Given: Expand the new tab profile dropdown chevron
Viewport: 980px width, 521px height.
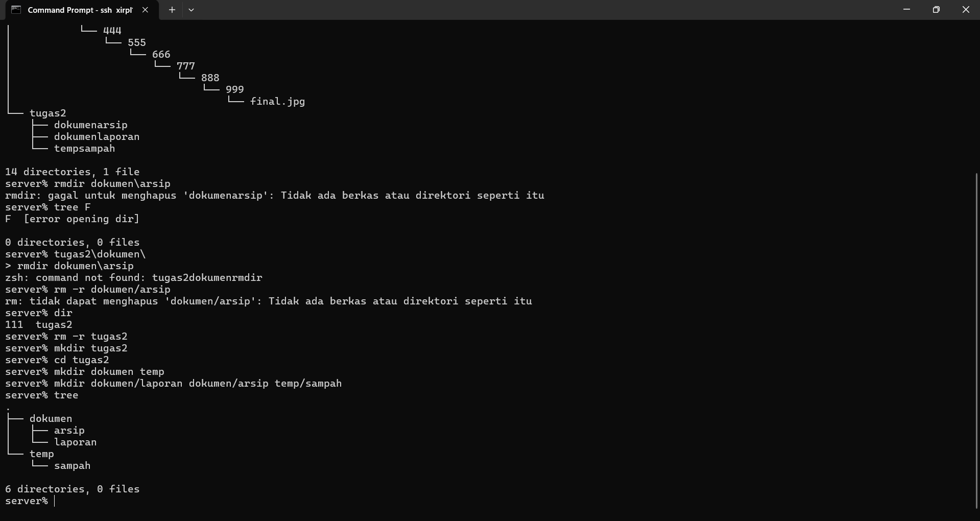Looking at the screenshot, I should [191, 10].
